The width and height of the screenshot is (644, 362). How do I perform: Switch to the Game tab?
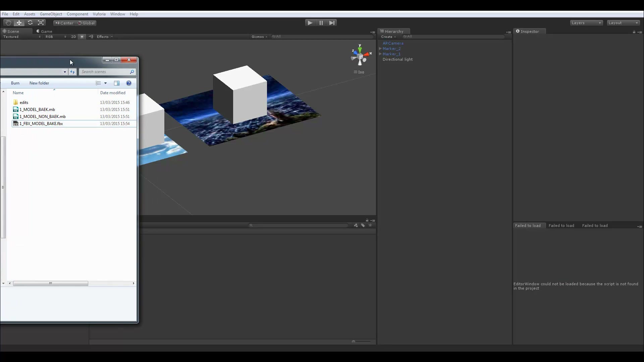click(x=45, y=31)
